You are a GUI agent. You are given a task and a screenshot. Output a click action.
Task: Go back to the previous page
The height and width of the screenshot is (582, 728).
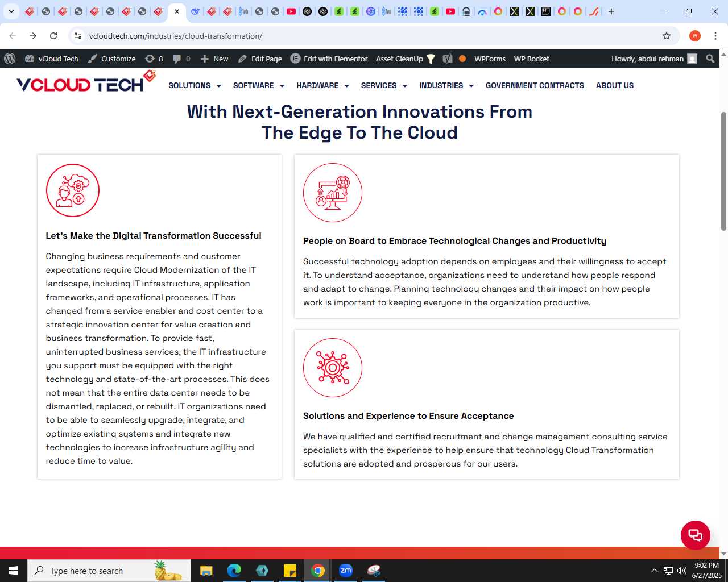coord(13,36)
